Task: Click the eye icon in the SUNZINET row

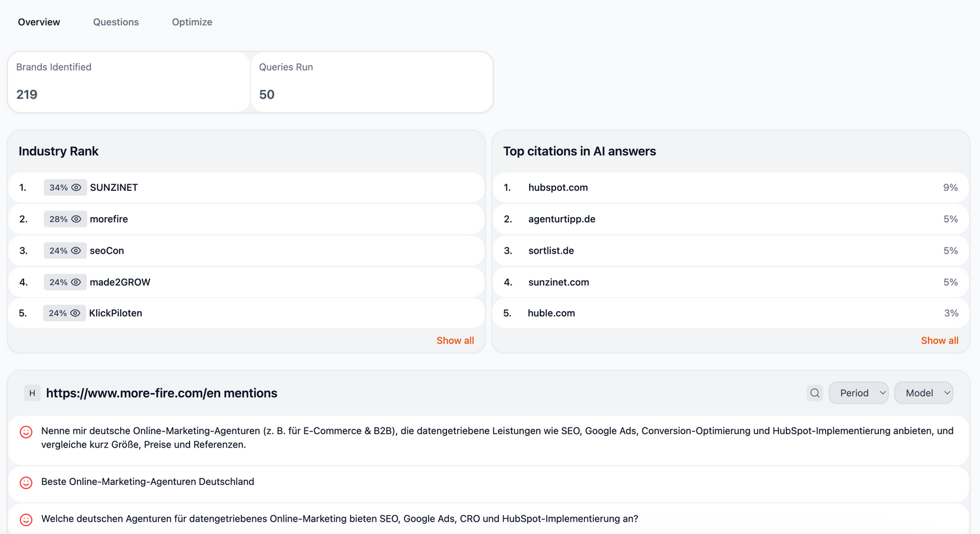Action: coord(76,188)
